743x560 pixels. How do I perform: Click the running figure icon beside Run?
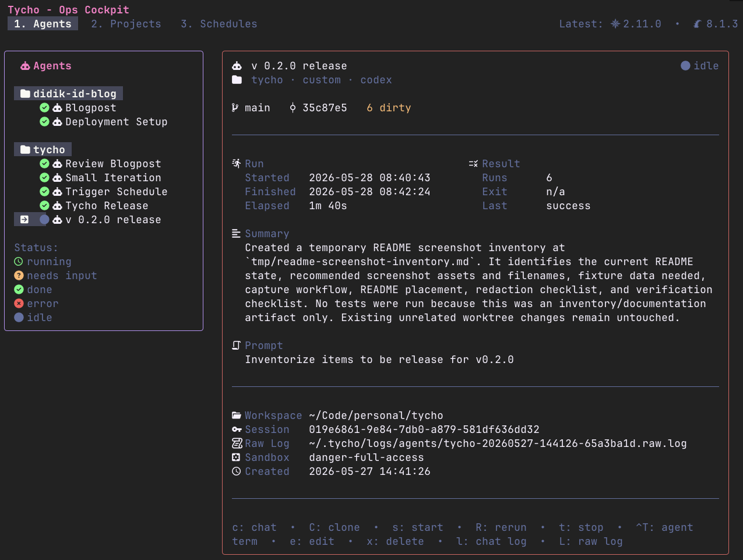[x=236, y=164]
